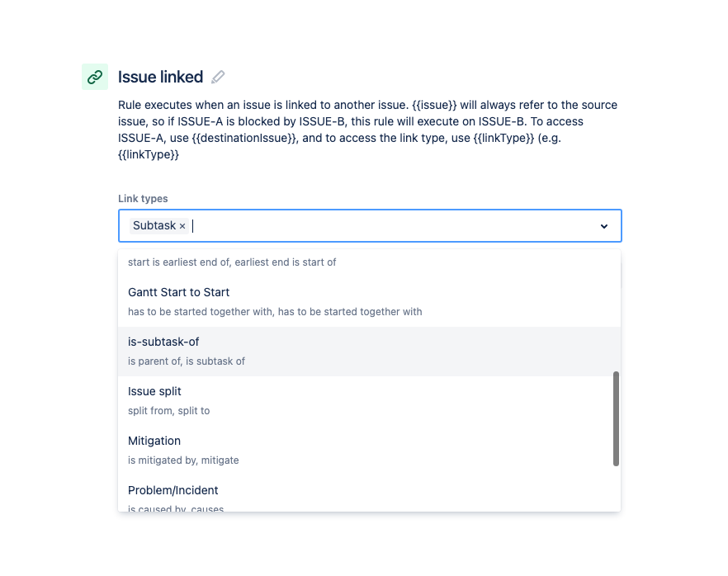Click the 'is mitigated by, mitigate' description
Viewport: 728px width, 576px height.
[x=183, y=460]
